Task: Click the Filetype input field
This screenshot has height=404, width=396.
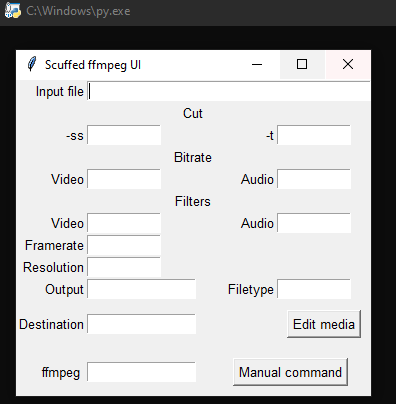Action: click(x=314, y=289)
